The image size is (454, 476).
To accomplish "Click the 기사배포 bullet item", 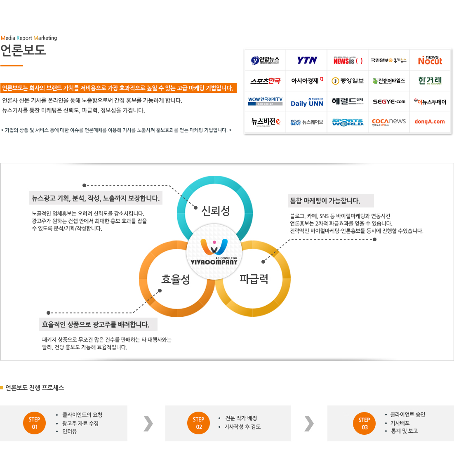I will coord(400,423).
